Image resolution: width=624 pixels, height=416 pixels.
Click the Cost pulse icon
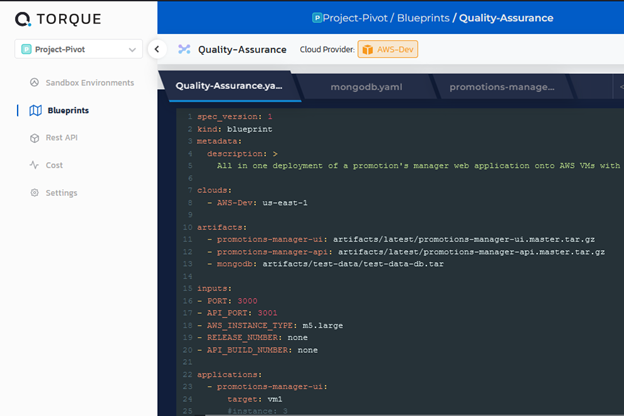35,165
